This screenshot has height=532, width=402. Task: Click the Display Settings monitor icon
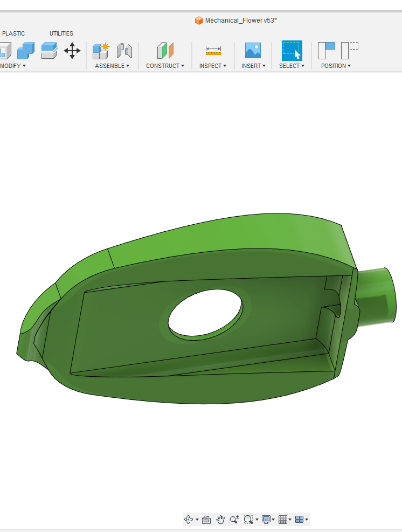(x=266, y=520)
